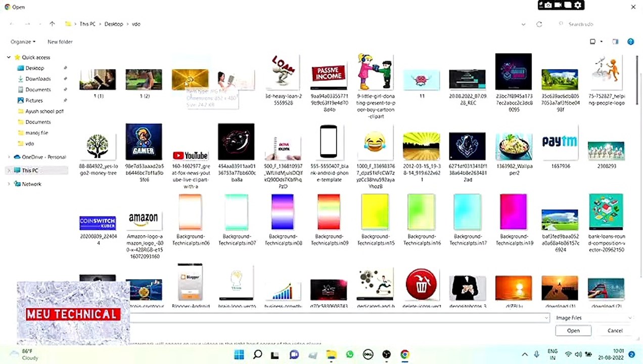643x364 pixels.
Task: Select the Paytm logo file 1657936
Action: [560, 142]
